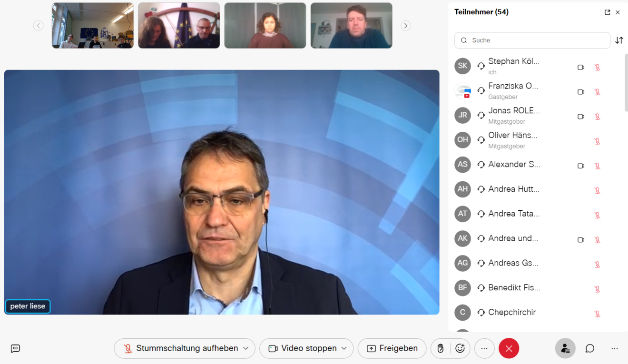Toggle closed captions icon
This screenshot has height=364, width=628.
pyautogui.click(x=15, y=348)
